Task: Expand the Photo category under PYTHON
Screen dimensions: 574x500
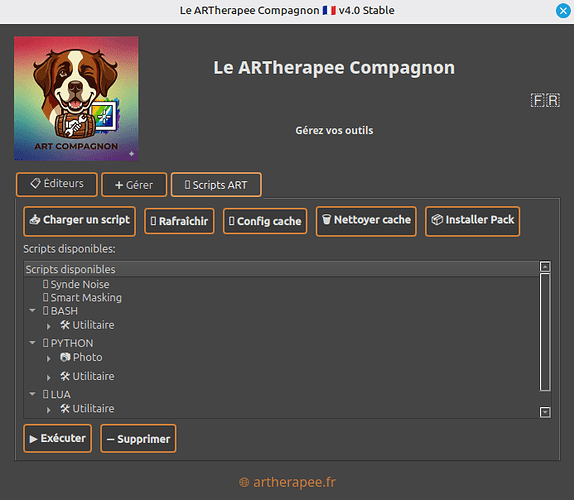Action: [x=48, y=358]
